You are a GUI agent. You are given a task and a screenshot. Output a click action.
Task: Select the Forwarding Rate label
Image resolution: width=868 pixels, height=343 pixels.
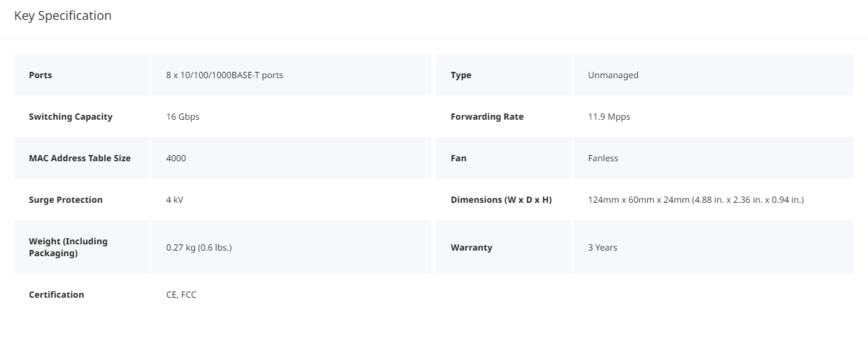point(487,117)
